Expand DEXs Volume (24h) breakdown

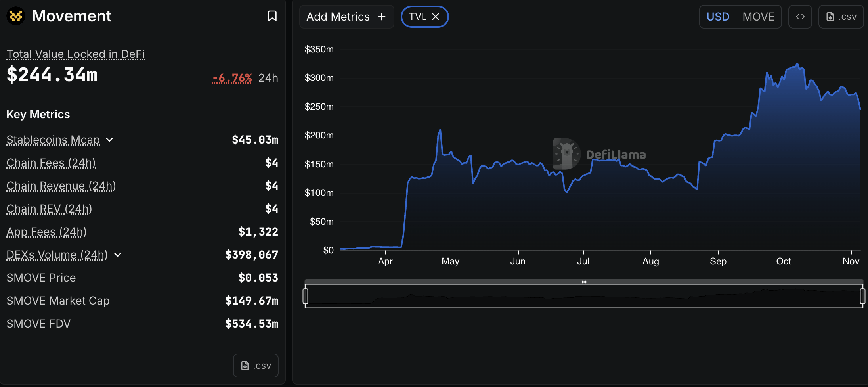pos(118,255)
